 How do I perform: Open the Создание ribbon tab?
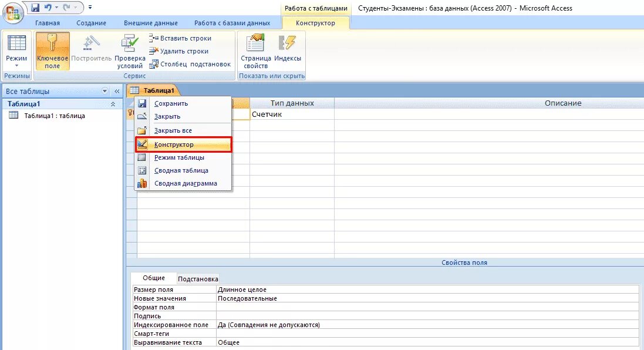[91, 23]
